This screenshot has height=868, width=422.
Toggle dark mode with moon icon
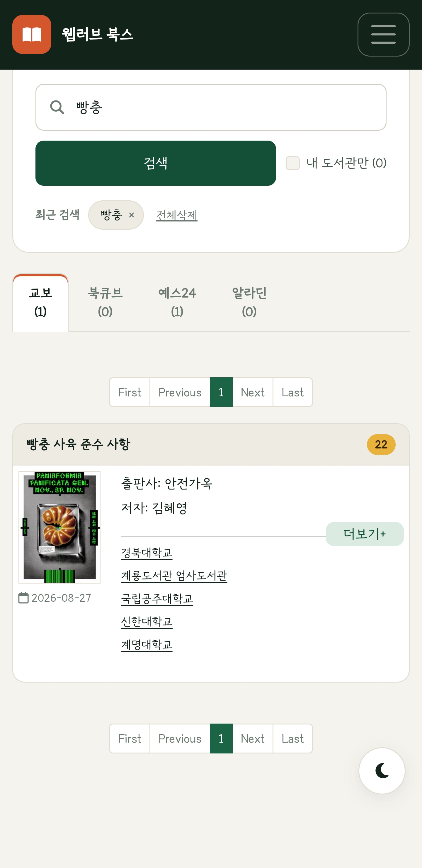(x=382, y=771)
